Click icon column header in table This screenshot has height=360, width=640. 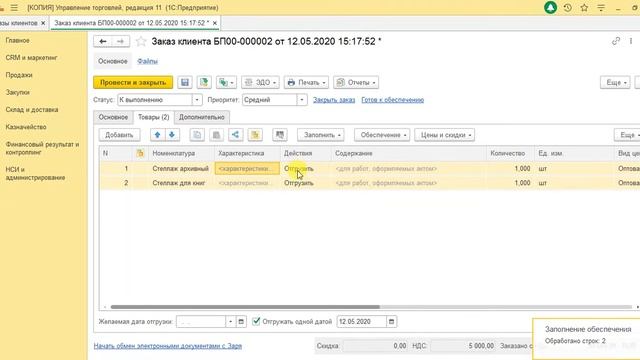tap(140, 153)
